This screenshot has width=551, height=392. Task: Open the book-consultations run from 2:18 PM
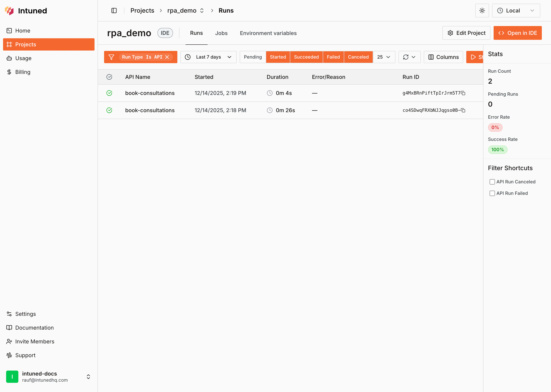pos(150,110)
